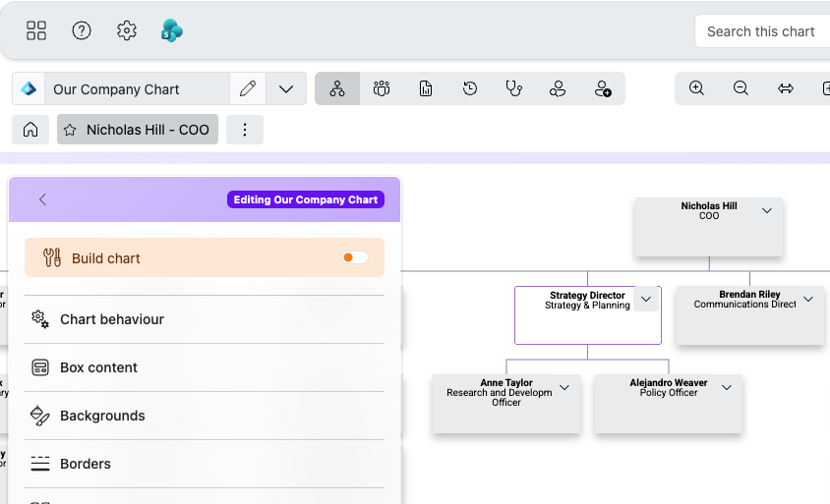Open Box content settings
The image size is (830, 504).
tap(205, 367)
